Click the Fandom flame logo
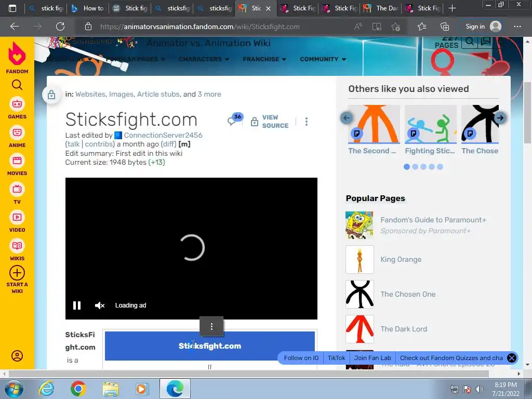Viewport: 532px width, 399px height. [17, 54]
